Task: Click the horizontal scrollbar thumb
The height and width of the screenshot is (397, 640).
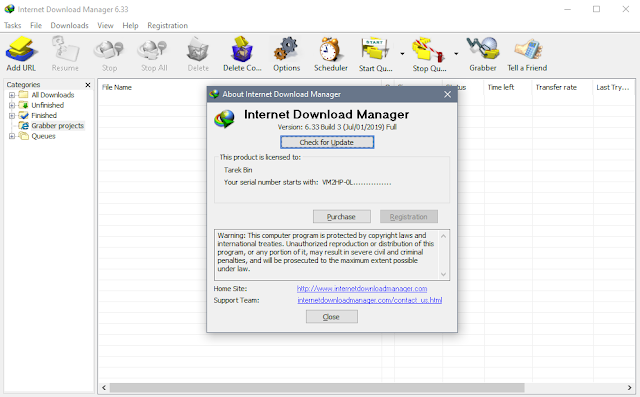Action: point(317,388)
